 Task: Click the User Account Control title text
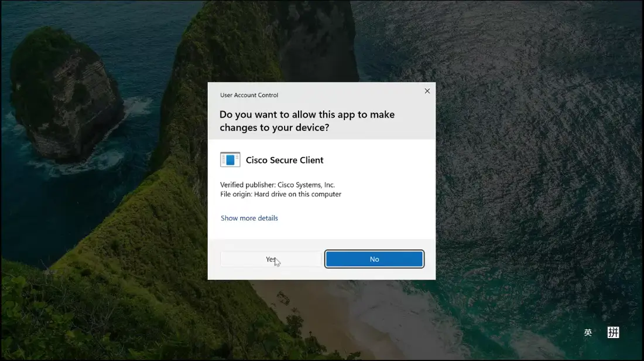pyautogui.click(x=249, y=95)
